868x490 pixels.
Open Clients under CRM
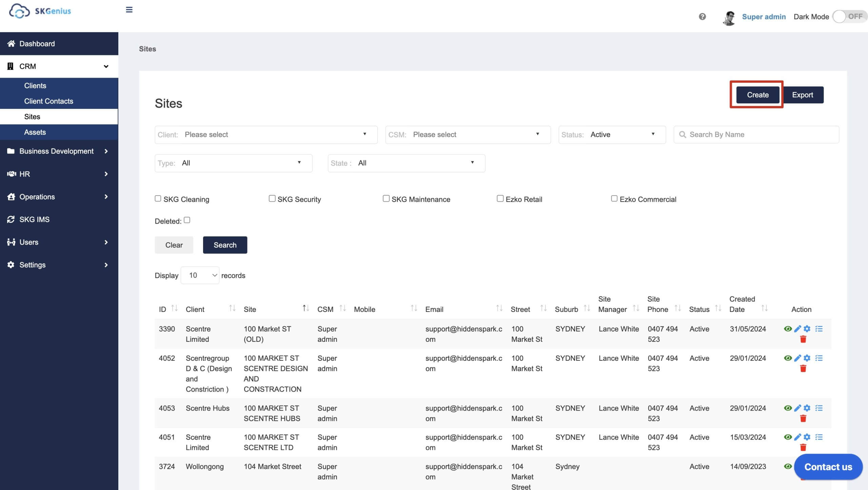tap(59, 85)
